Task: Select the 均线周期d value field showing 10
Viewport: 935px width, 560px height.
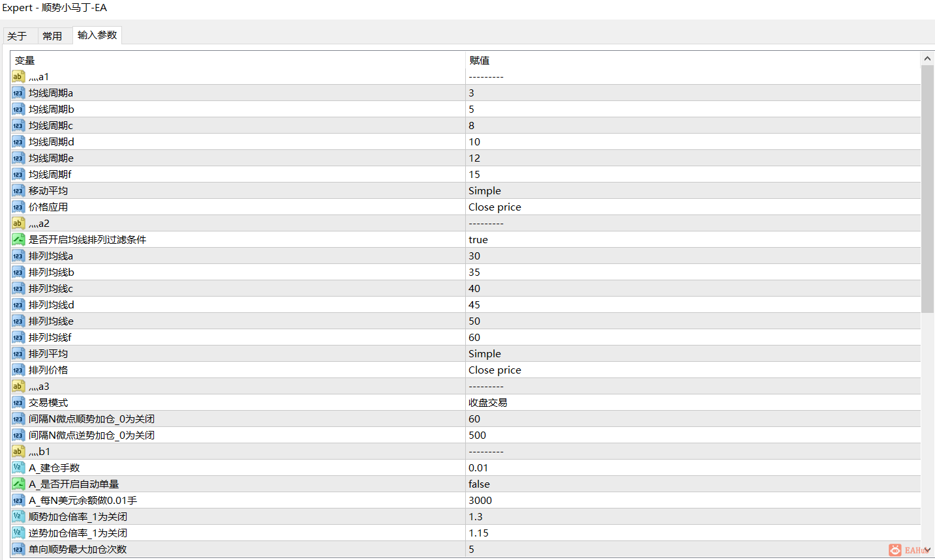Action: [692, 141]
